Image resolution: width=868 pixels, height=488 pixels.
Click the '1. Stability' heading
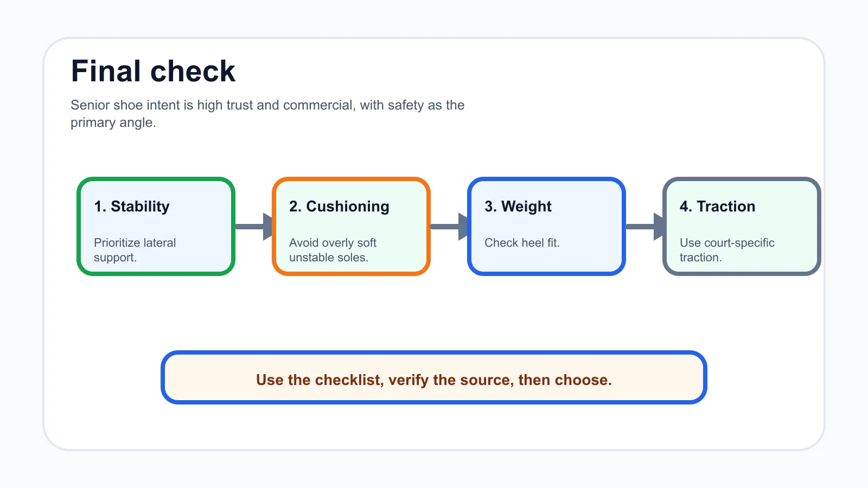(x=132, y=207)
